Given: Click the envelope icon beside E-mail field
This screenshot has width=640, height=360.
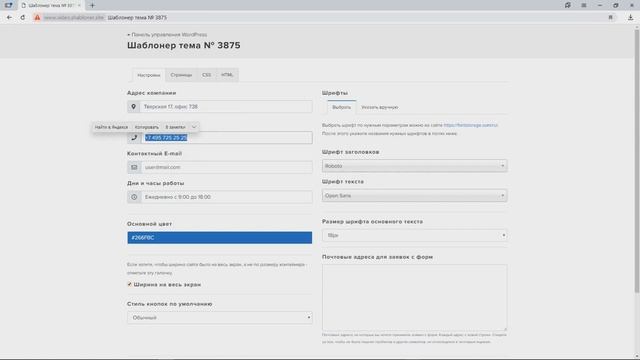Looking at the screenshot, I should pyautogui.click(x=134, y=167).
